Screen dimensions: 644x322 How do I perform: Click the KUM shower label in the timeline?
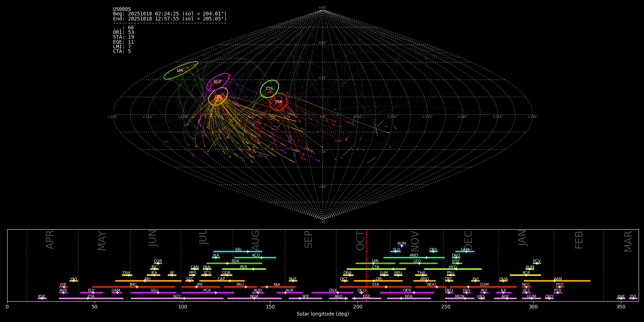402,244
